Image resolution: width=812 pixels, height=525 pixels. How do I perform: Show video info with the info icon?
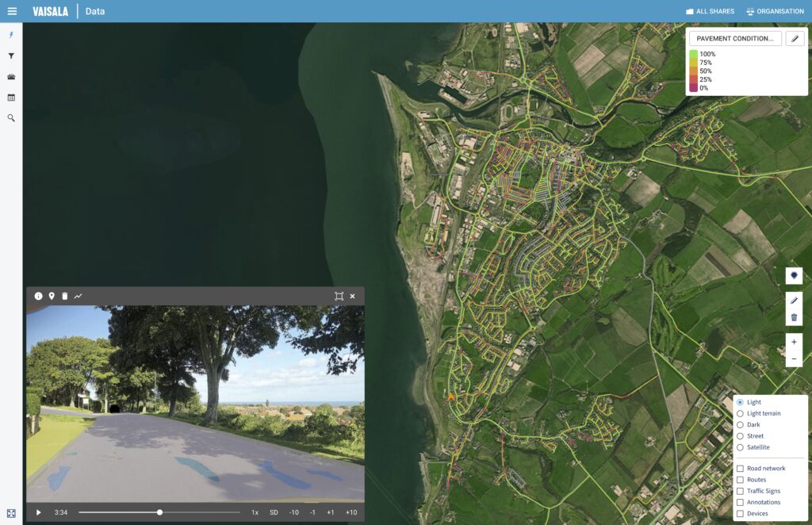coord(38,296)
